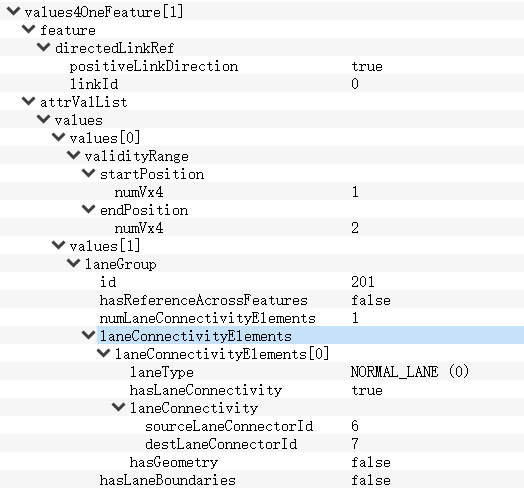Screen dimensions: 524x489
Task: Collapse highlighted laneConnectivityElements node
Action: coord(89,335)
